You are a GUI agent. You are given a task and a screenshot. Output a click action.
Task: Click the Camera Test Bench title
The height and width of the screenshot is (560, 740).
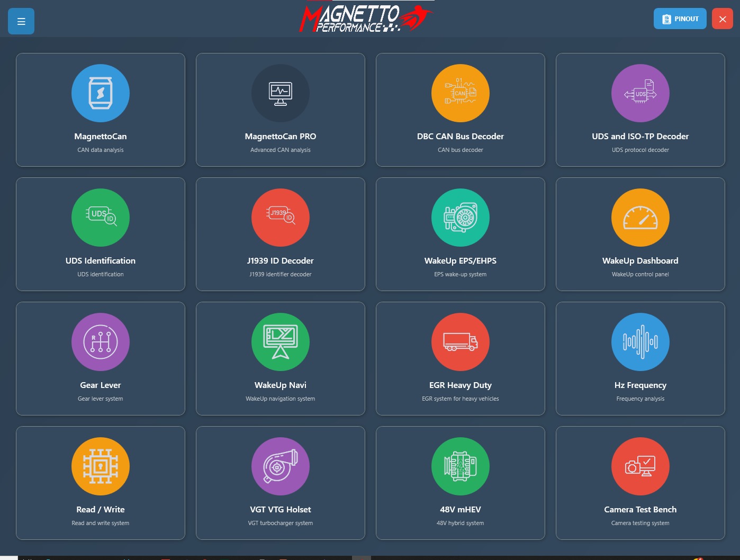coord(640,509)
